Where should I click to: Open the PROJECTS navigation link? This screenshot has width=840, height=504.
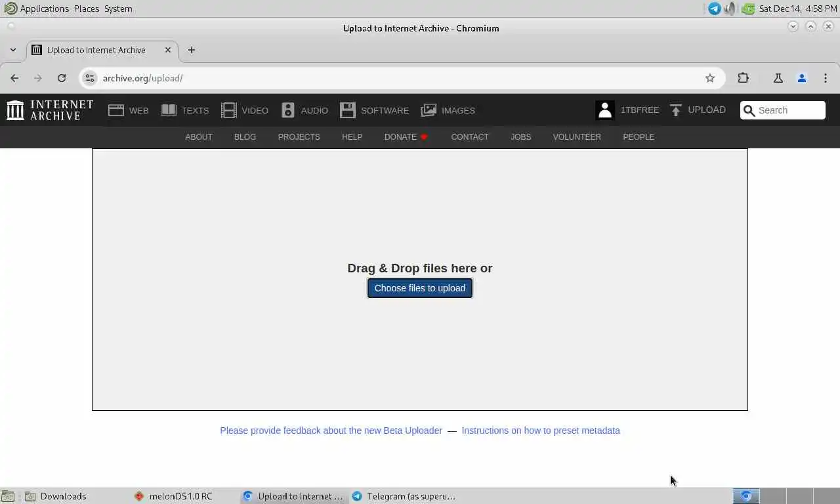(299, 136)
